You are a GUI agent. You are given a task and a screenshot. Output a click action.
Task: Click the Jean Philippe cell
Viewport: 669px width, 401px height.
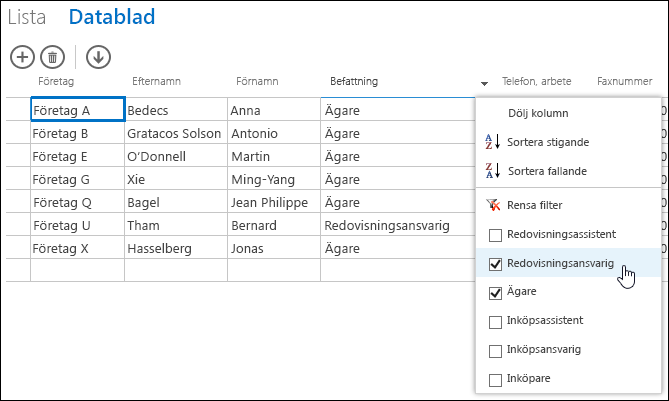(x=274, y=202)
